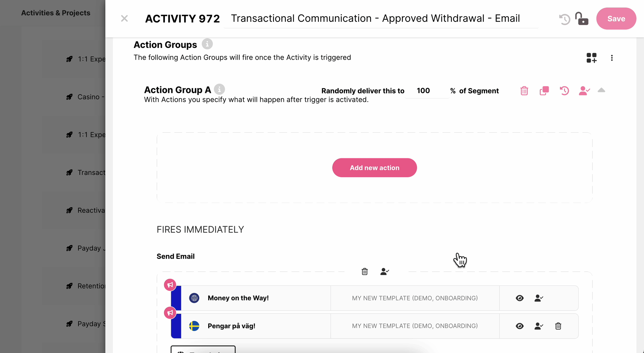Open activity history icon in header
Screen dimensions: 644x353
(564, 19)
